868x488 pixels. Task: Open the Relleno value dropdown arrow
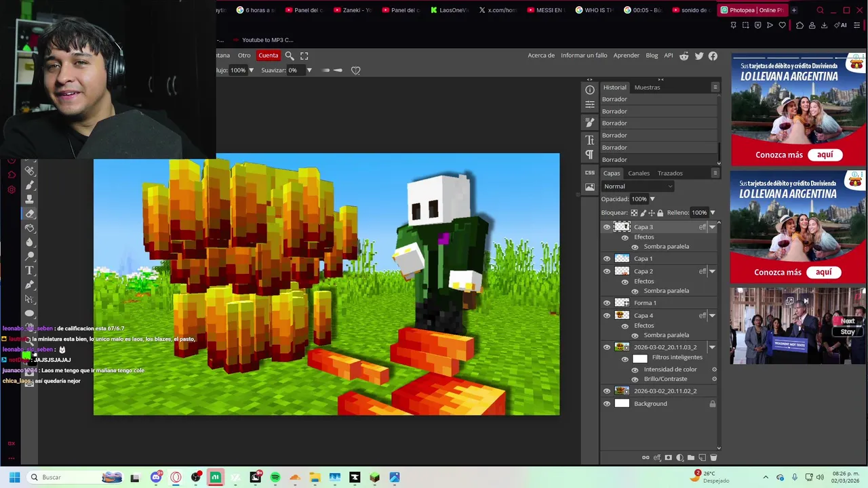coord(712,213)
